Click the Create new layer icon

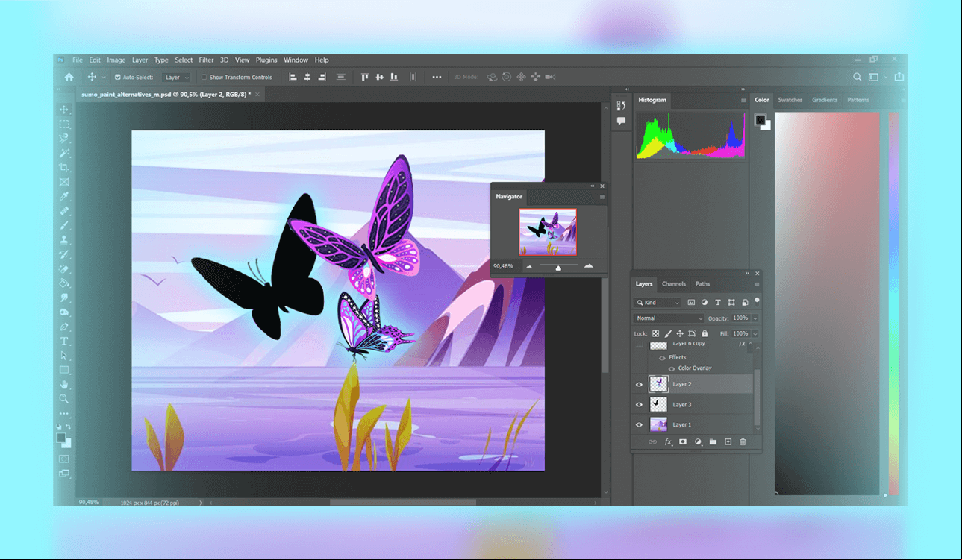tap(728, 442)
